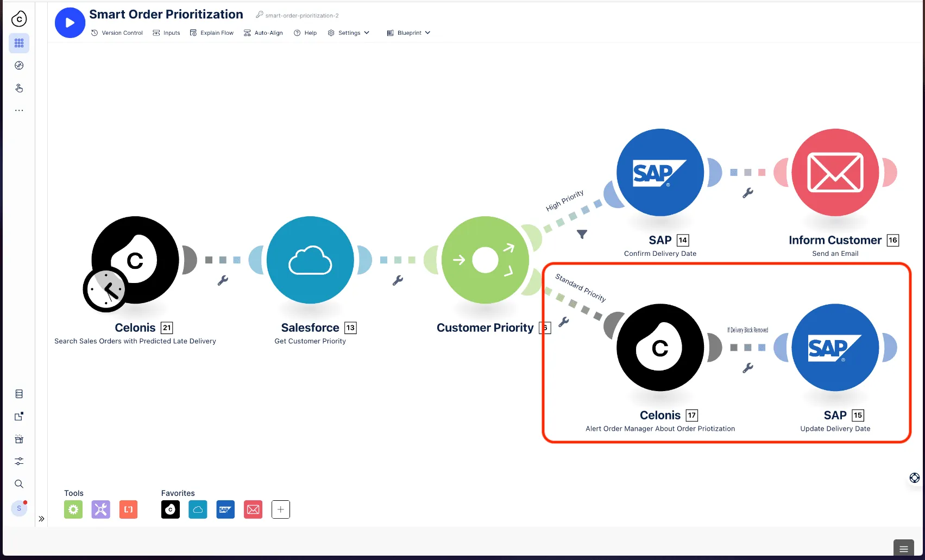Open the Celonis Alert Order Manager module

(x=660, y=347)
